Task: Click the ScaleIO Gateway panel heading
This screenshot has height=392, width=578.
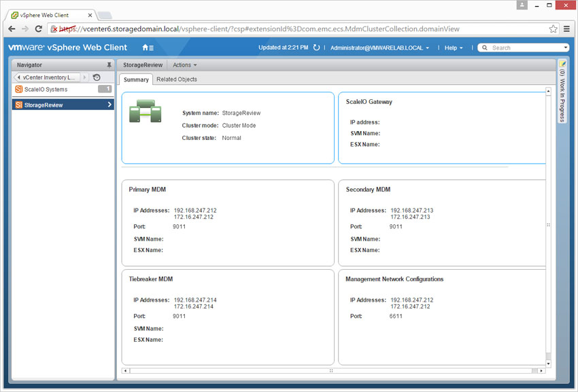Action: tap(369, 102)
